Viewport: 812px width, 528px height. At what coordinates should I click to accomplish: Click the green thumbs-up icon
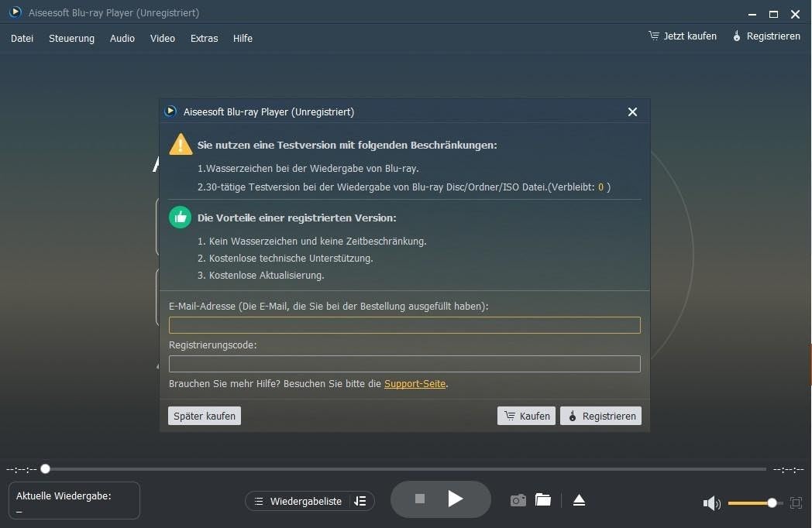coord(181,218)
